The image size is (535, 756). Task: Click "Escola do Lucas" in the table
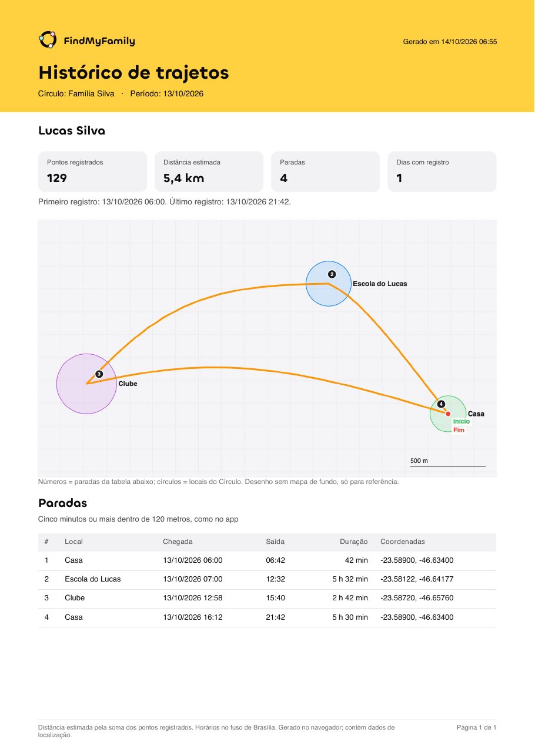click(93, 579)
